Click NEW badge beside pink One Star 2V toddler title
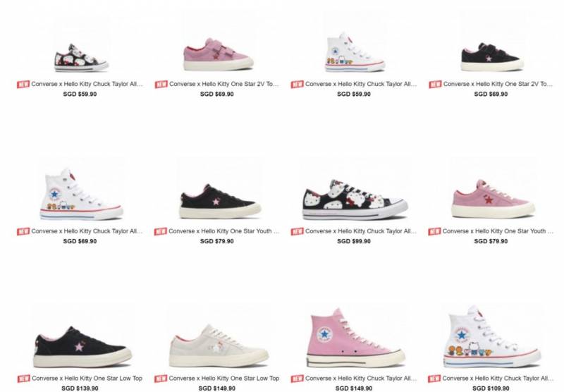 pyautogui.click(x=161, y=85)
